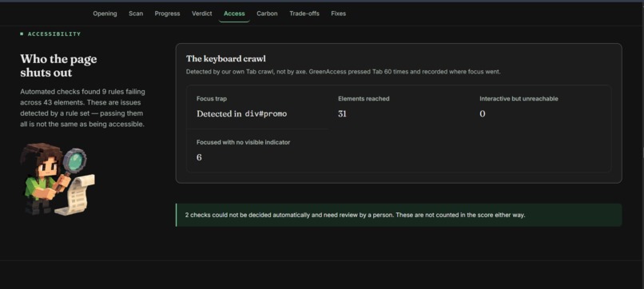Click the value 0 under Interactive but unreachable
The width and height of the screenshot is (644, 289).
(482, 113)
